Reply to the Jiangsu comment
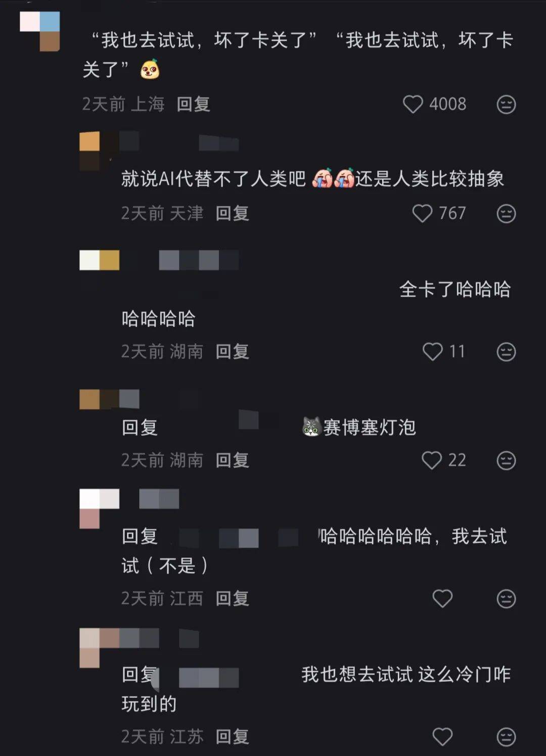The image size is (546, 756). tap(232, 736)
